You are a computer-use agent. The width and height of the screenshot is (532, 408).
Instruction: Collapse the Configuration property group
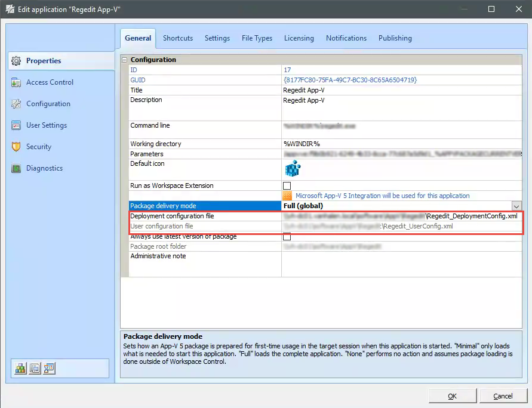(x=124, y=60)
